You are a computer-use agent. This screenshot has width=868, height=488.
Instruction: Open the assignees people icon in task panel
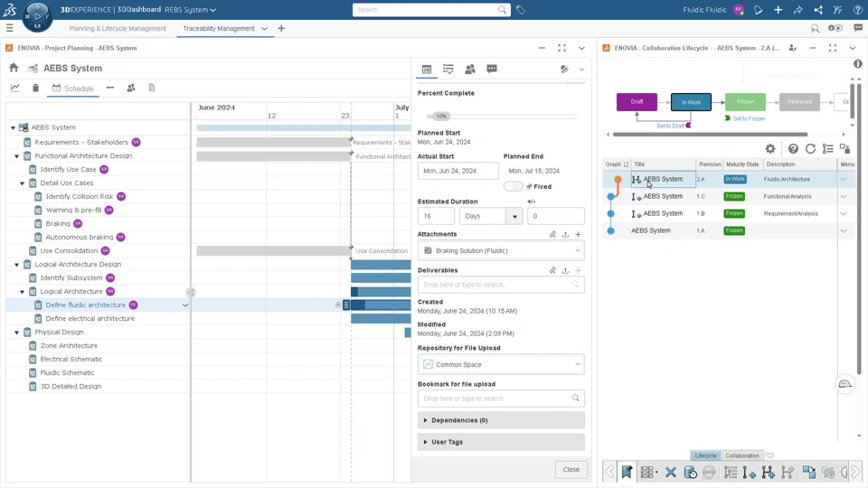pos(470,69)
